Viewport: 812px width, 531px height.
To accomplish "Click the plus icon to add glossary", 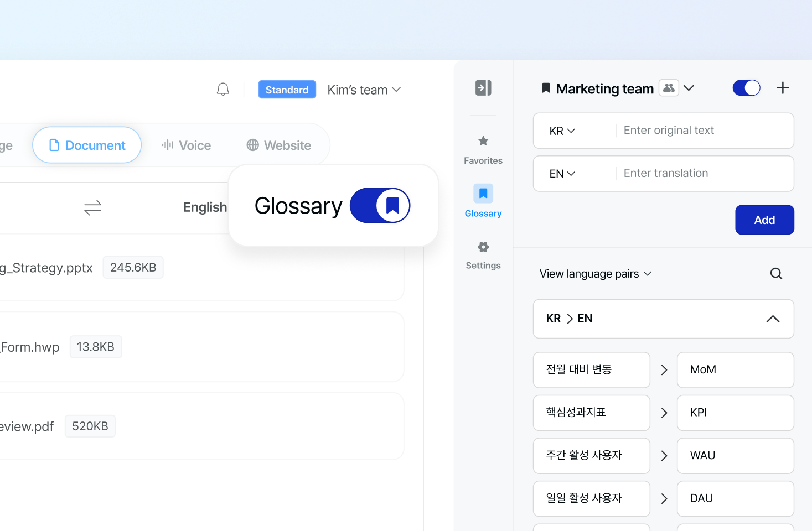I will (783, 88).
